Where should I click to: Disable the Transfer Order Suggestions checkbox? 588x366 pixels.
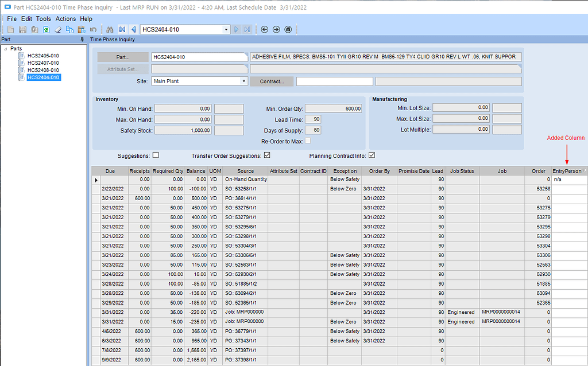coord(268,155)
